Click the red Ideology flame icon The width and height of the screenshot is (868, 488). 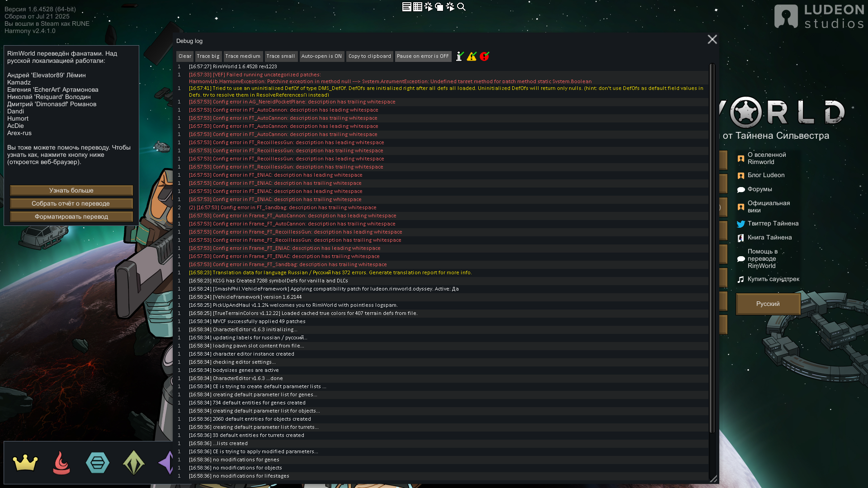click(61, 463)
